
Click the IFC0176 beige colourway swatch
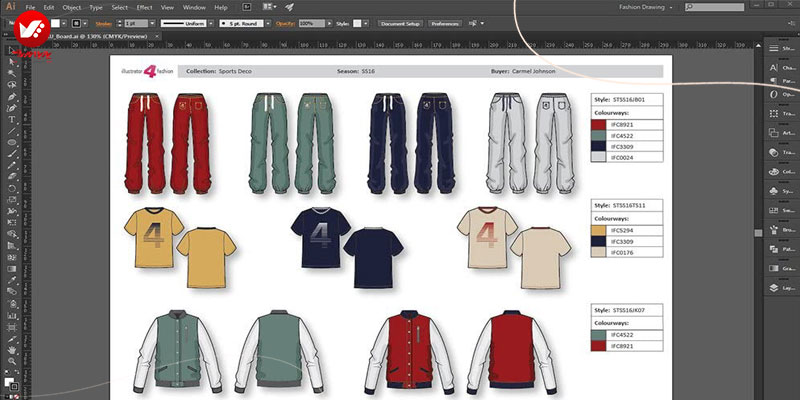click(598, 253)
